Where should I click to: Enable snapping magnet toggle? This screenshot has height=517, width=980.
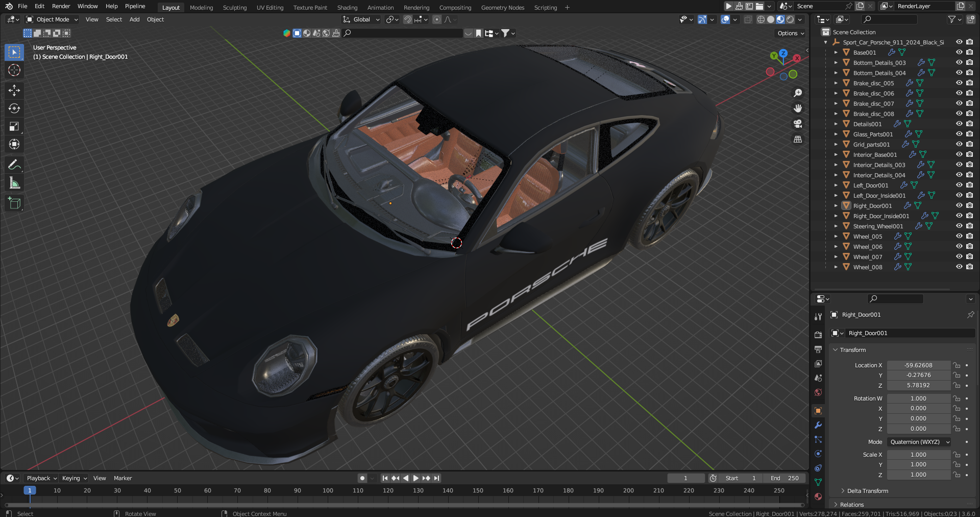coord(407,19)
